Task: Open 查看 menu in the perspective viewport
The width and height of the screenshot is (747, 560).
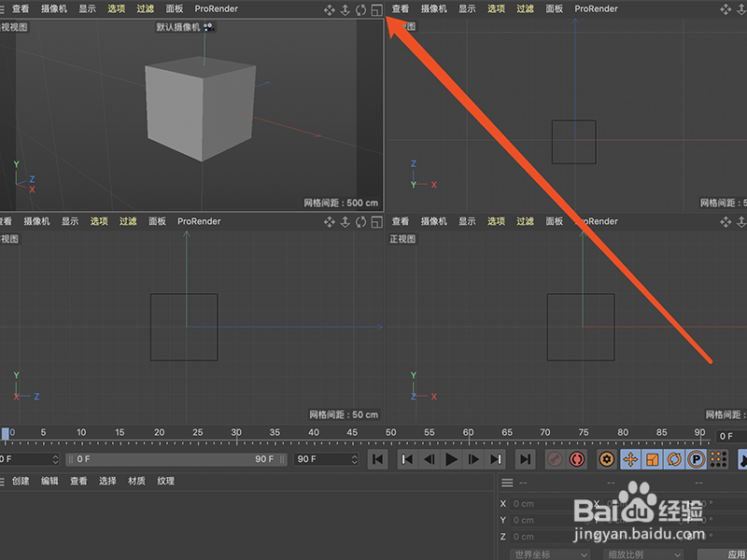Action: pyautogui.click(x=21, y=9)
